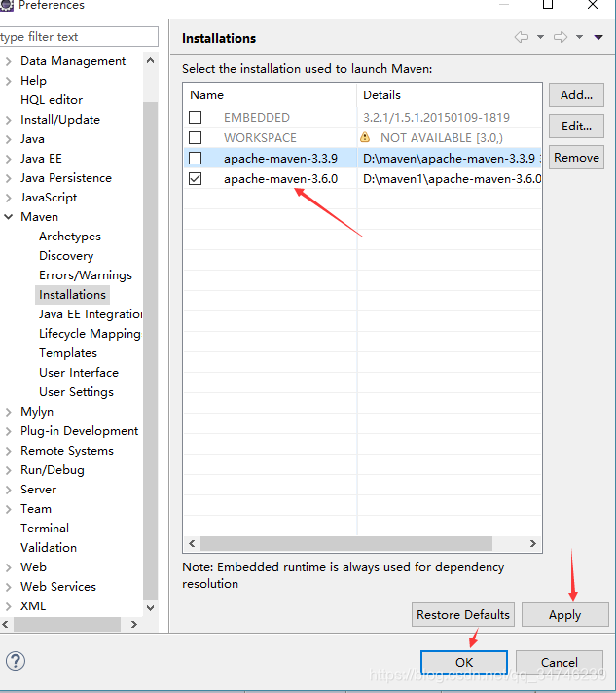Click the type filter text field
The height and width of the screenshot is (693, 616).
[x=79, y=37]
